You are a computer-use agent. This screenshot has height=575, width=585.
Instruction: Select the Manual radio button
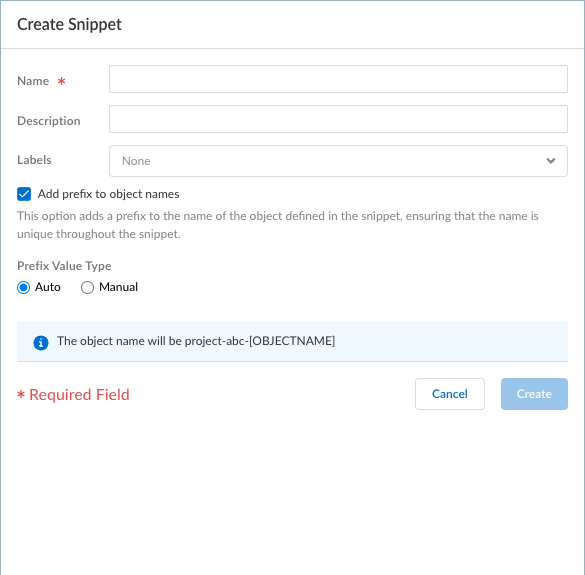(87, 287)
